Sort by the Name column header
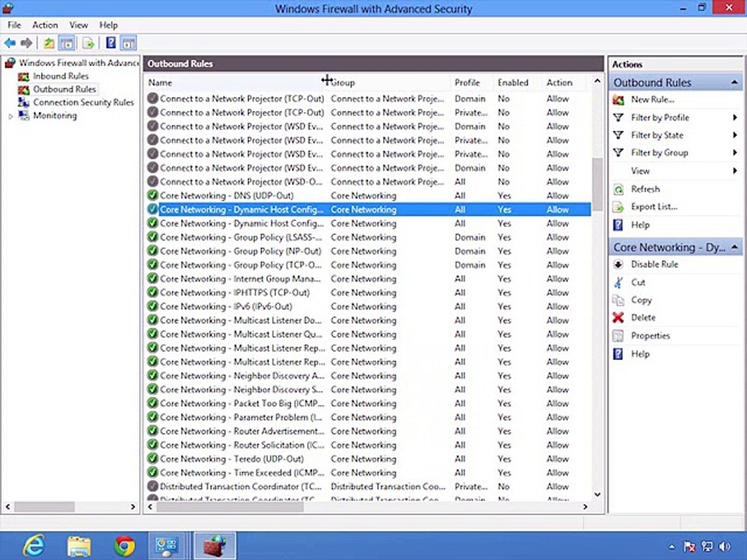 235,83
